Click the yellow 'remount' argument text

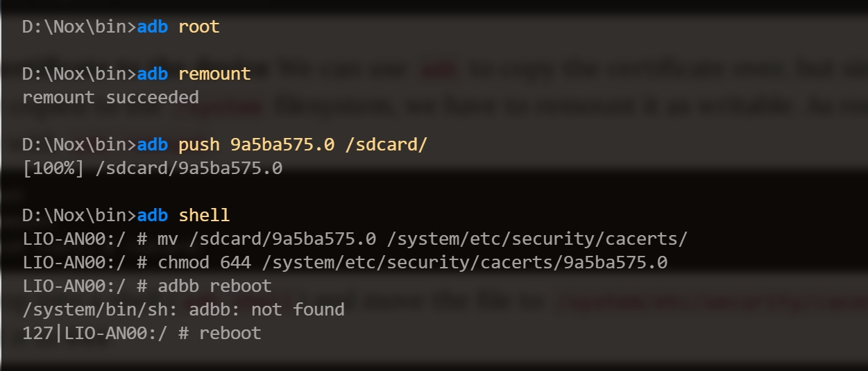(215, 74)
